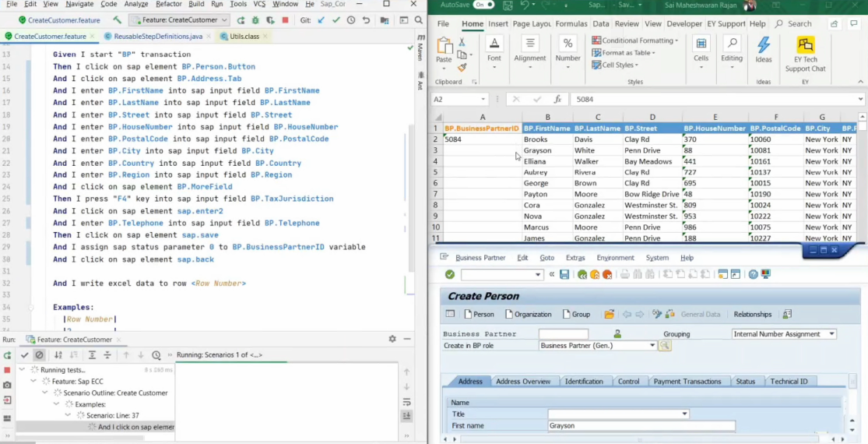The image size is (868, 444).
Task: Open the SAP 'Create in BP role' dropdown
Action: pyautogui.click(x=652, y=345)
